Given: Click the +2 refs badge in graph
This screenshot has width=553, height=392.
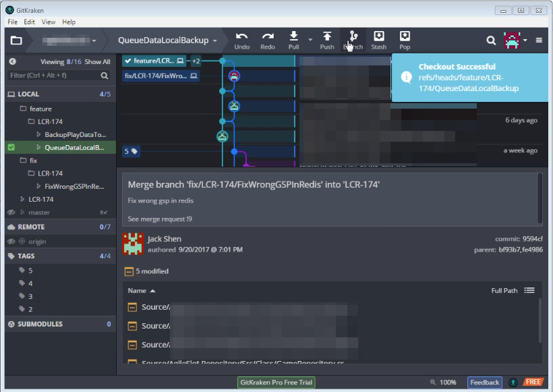Looking at the screenshot, I should pos(196,61).
